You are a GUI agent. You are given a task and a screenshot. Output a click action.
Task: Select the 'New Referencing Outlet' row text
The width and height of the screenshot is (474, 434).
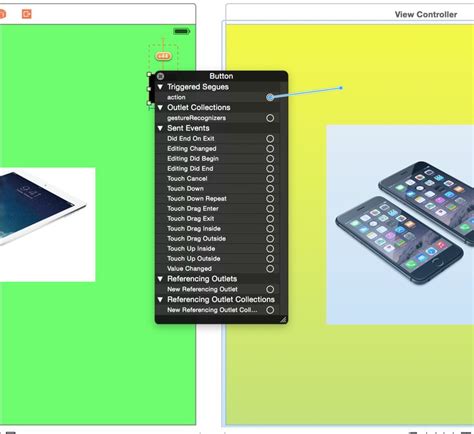click(202, 289)
